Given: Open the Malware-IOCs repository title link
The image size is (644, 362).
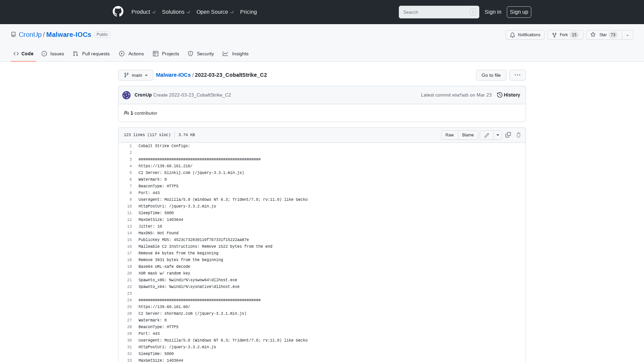Looking at the screenshot, I should (69, 35).
